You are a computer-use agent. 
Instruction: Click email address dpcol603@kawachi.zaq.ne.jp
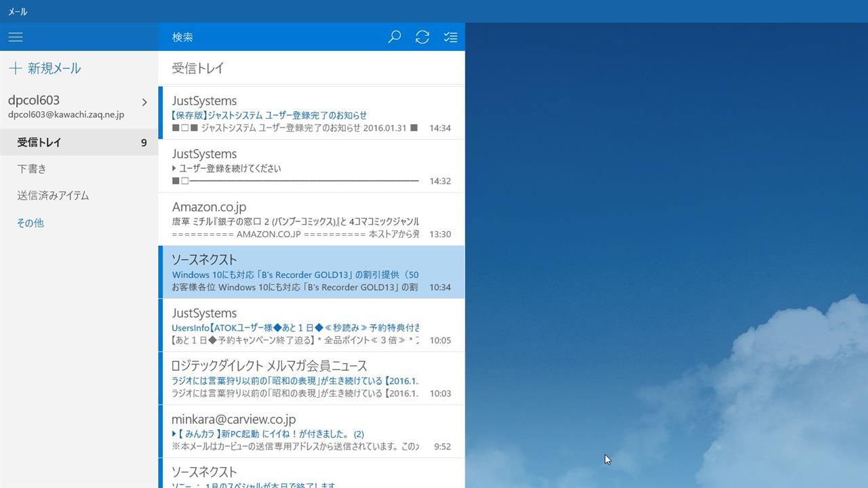(x=66, y=115)
